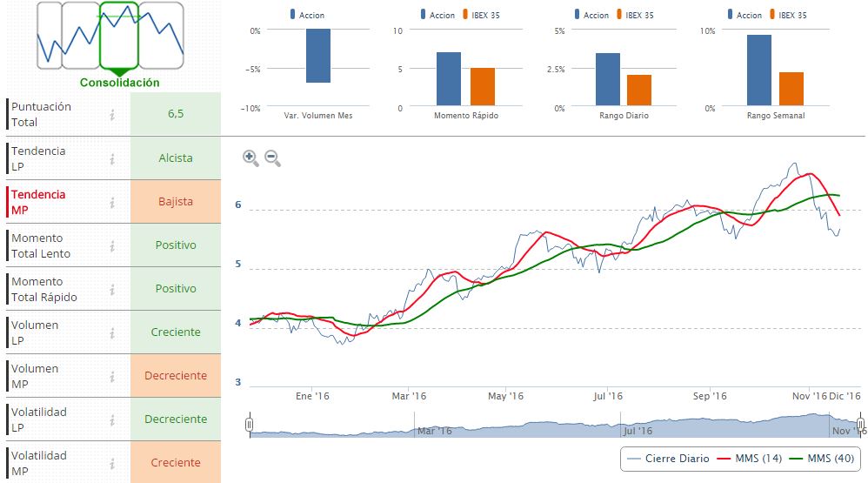This screenshot has width=868, height=483.
Task: Click the Alcista value for Tendencia LP
Action: coord(176,158)
